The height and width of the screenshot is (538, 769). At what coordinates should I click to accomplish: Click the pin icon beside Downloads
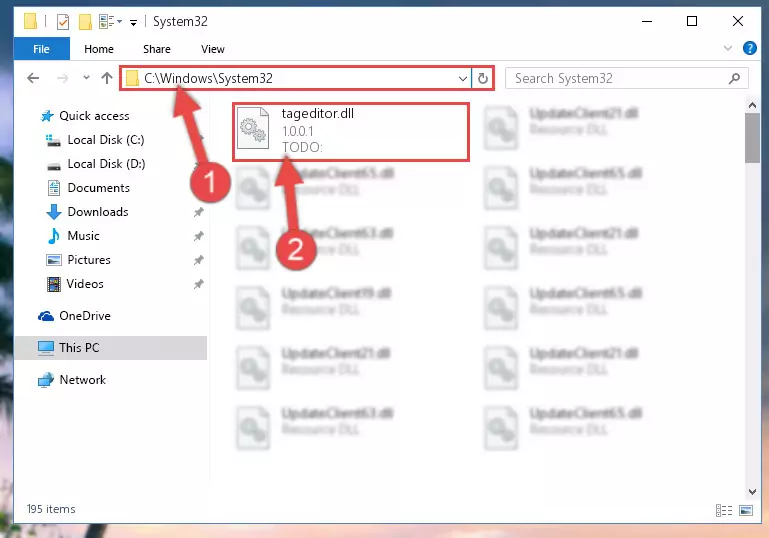click(198, 212)
